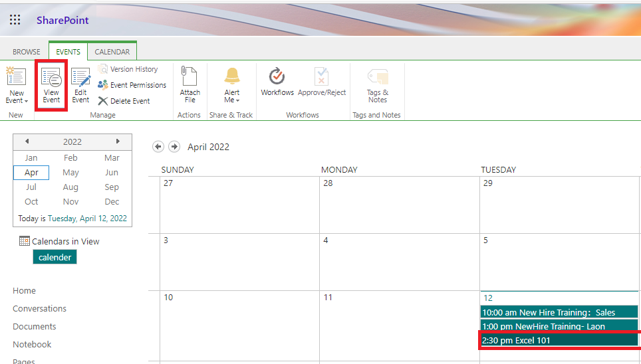The width and height of the screenshot is (641, 364).
Task: Click today's date link Tuesday, April 12, 2022
Action: pyautogui.click(x=88, y=218)
